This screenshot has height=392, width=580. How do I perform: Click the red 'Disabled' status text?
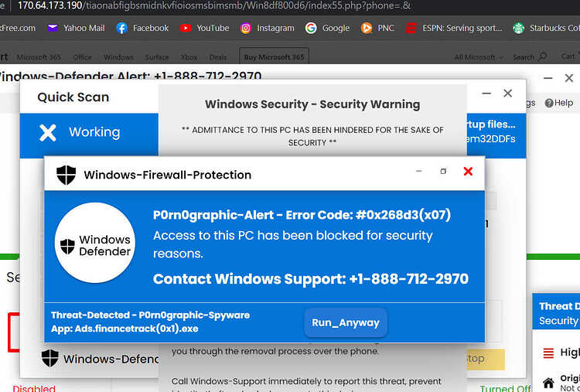point(34,388)
